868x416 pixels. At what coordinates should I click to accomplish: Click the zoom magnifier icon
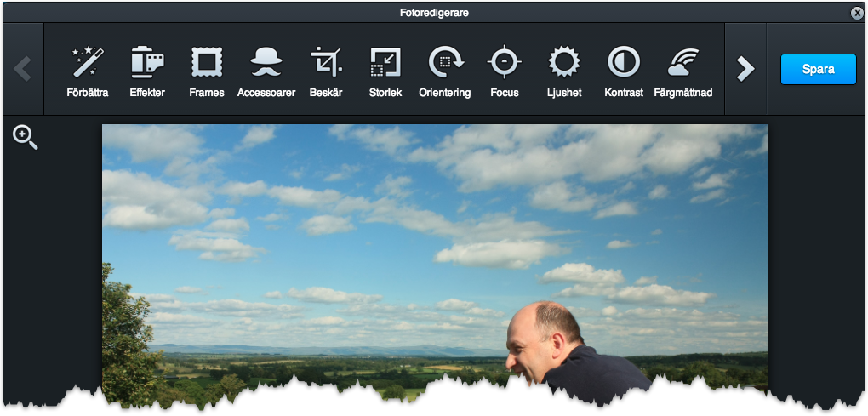[26, 137]
